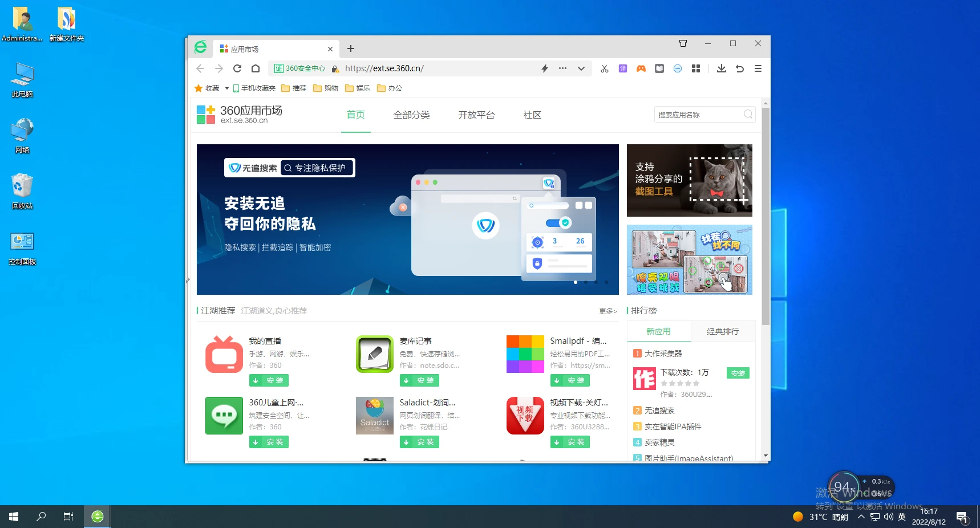Image resolution: width=980 pixels, height=528 pixels.
Task: Open the downloads manager icon
Action: coord(722,68)
